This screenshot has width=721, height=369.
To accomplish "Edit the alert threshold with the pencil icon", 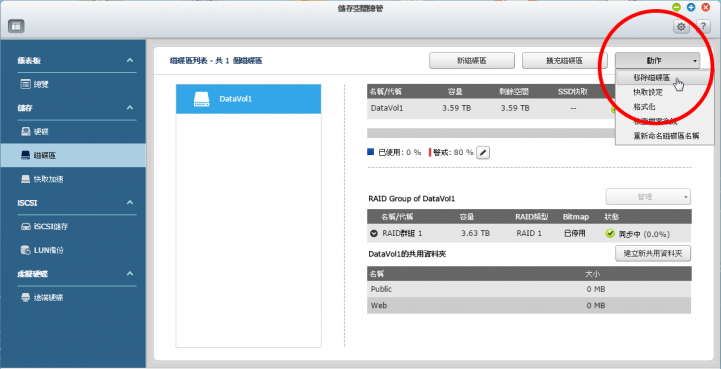I will pos(483,152).
